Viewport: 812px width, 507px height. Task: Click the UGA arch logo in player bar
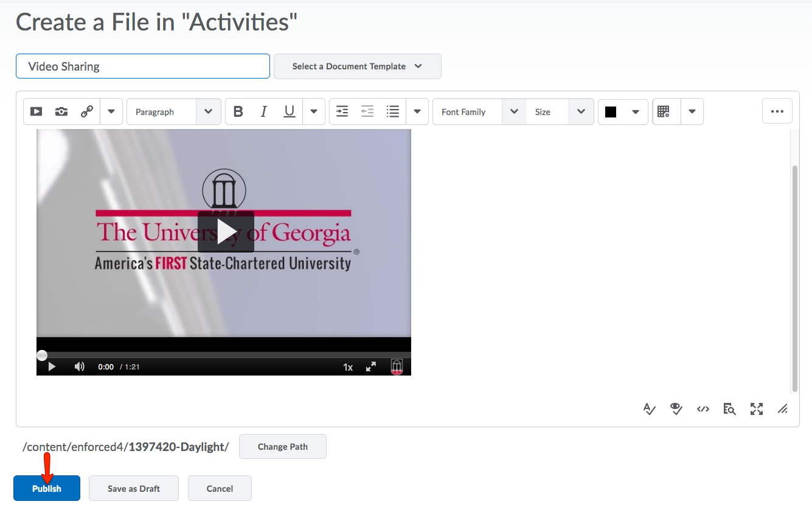tap(397, 366)
